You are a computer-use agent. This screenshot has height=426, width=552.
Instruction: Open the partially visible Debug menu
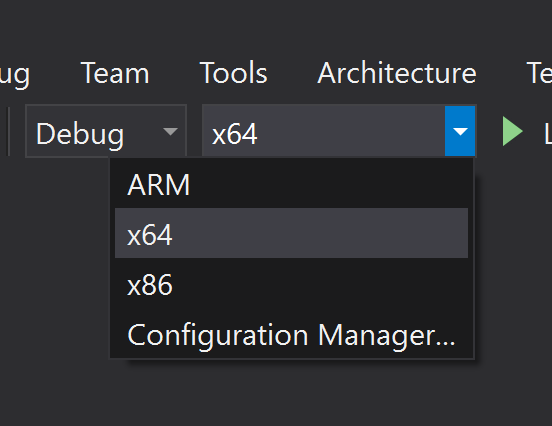(15, 75)
